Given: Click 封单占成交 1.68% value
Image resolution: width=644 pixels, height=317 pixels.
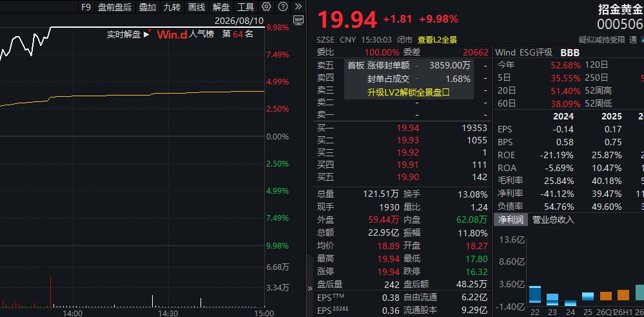Looking at the screenshot, I should [458, 79].
